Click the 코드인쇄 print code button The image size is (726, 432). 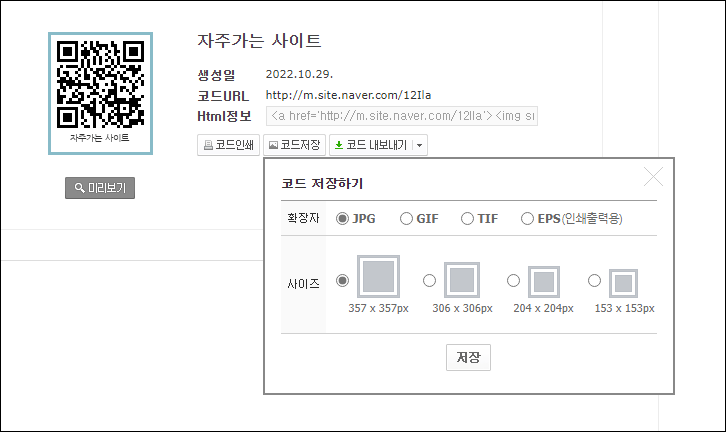click(228, 145)
